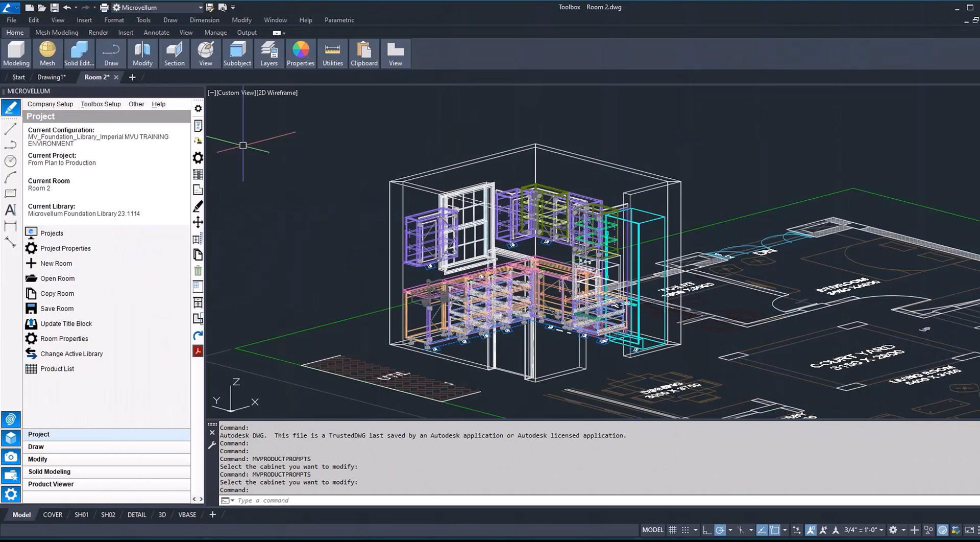Click New Room in the Project panel
The height and width of the screenshot is (542, 980).
[x=56, y=264]
